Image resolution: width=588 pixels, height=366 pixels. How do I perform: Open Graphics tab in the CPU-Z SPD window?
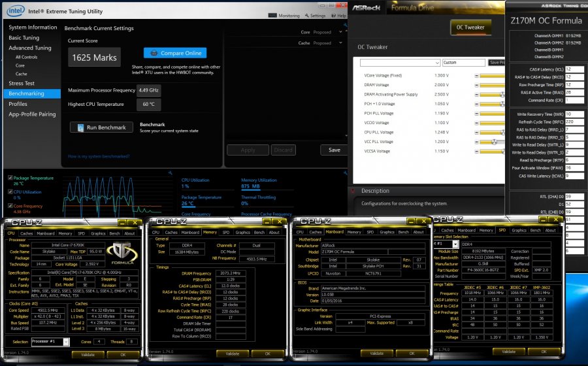coord(519,230)
